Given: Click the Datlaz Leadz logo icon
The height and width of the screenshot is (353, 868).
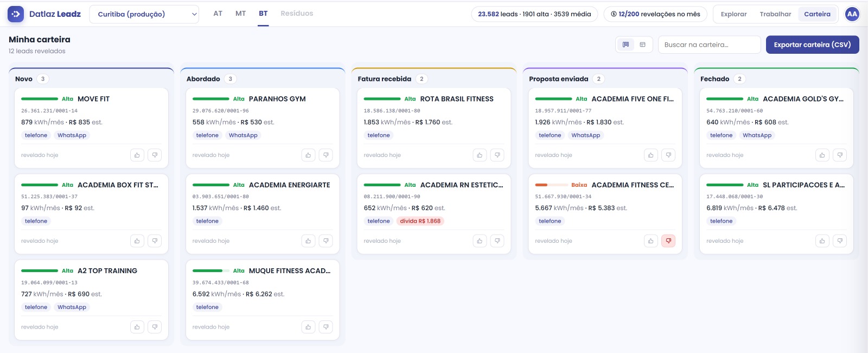Looking at the screenshot, I should 16,14.
